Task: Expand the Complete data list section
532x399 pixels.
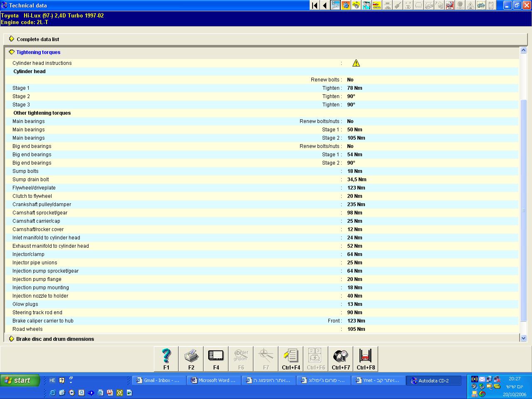Action: (x=37, y=39)
